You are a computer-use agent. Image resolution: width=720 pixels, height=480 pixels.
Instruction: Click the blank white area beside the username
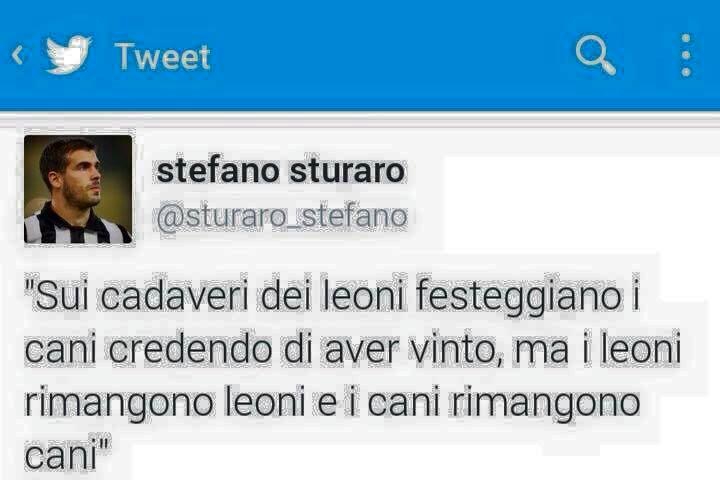point(574,202)
